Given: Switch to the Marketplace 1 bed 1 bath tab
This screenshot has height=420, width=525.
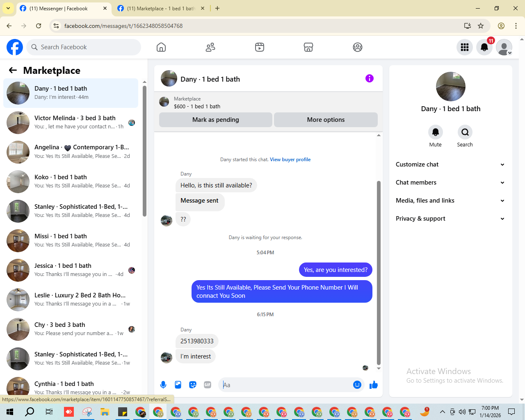Looking at the screenshot, I should (x=161, y=8).
